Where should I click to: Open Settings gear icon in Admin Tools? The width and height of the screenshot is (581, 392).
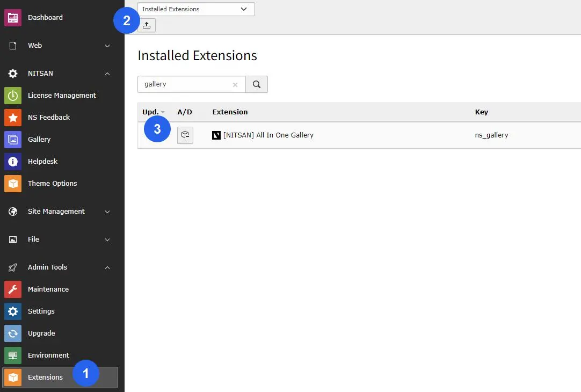[x=12, y=311]
